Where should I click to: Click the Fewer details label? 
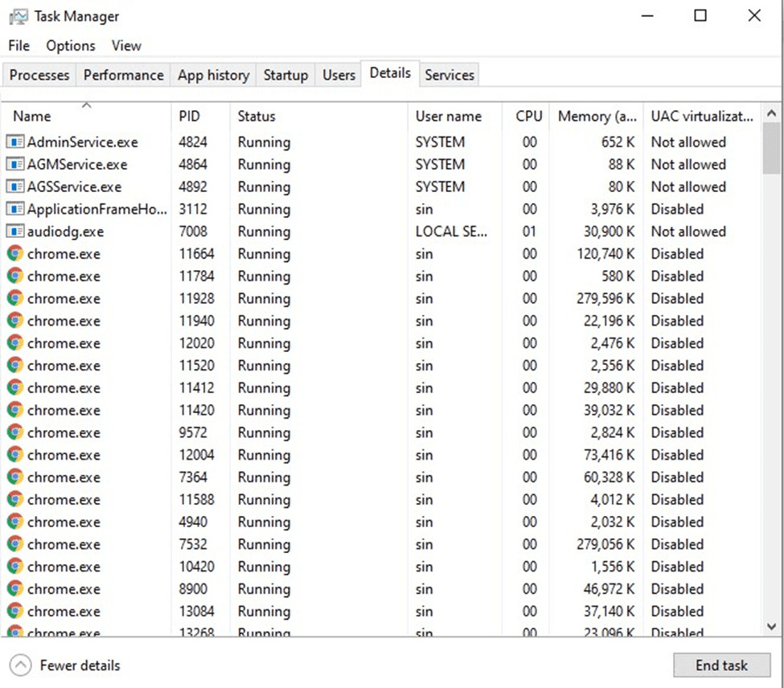point(80,665)
